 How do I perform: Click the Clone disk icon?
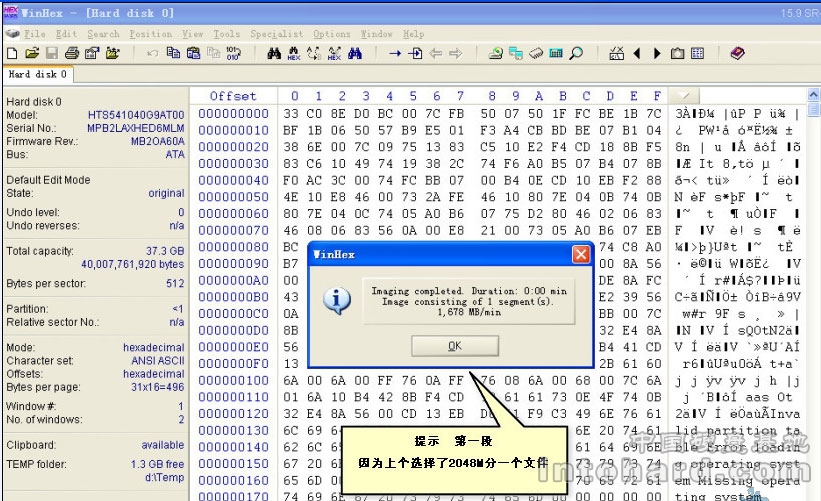[516, 53]
